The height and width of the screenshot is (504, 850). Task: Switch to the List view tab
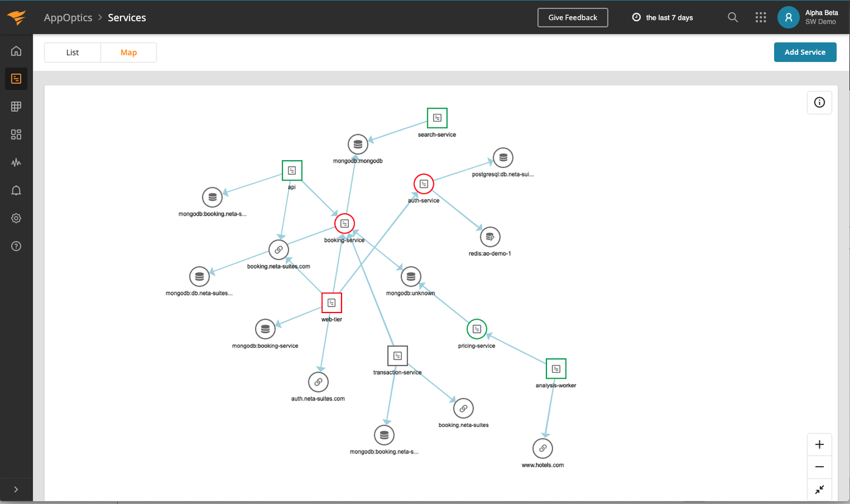pyautogui.click(x=72, y=52)
